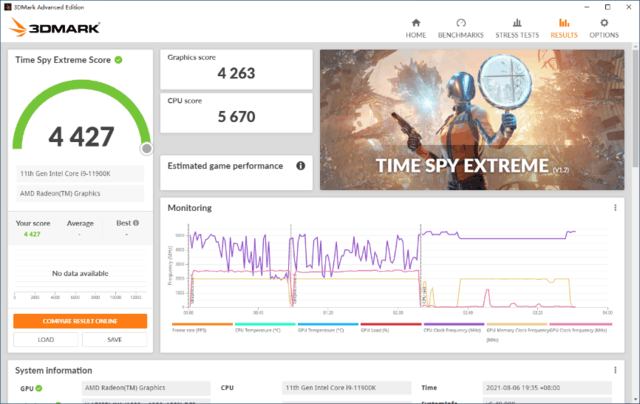This screenshot has width=640, height=404.
Task: Toggle GPU Memory Clock Frequency legend
Action: pyautogui.click(x=517, y=331)
